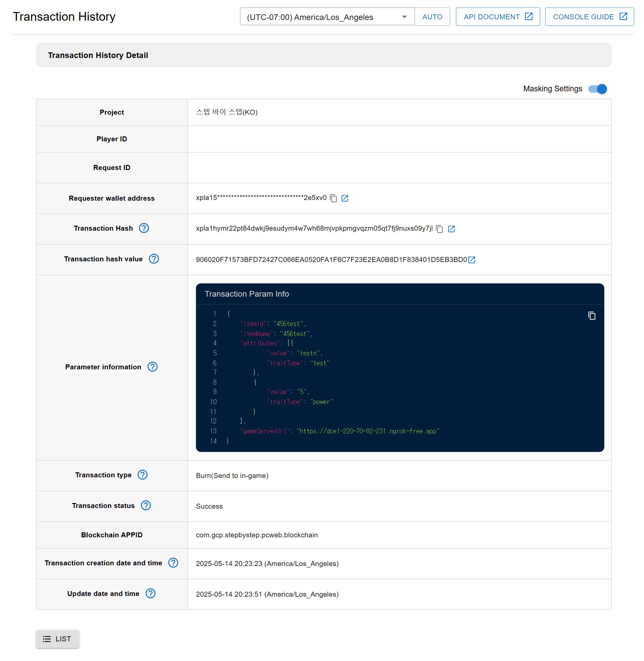Screen dimensions: 644x661
Task: Click the timezone dropdown arrow
Action: point(404,17)
